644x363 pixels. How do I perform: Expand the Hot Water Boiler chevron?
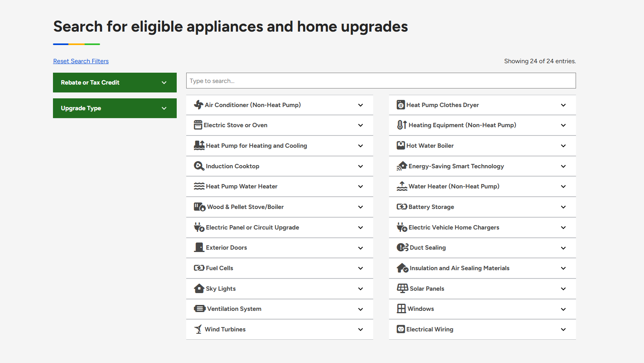point(563,146)
